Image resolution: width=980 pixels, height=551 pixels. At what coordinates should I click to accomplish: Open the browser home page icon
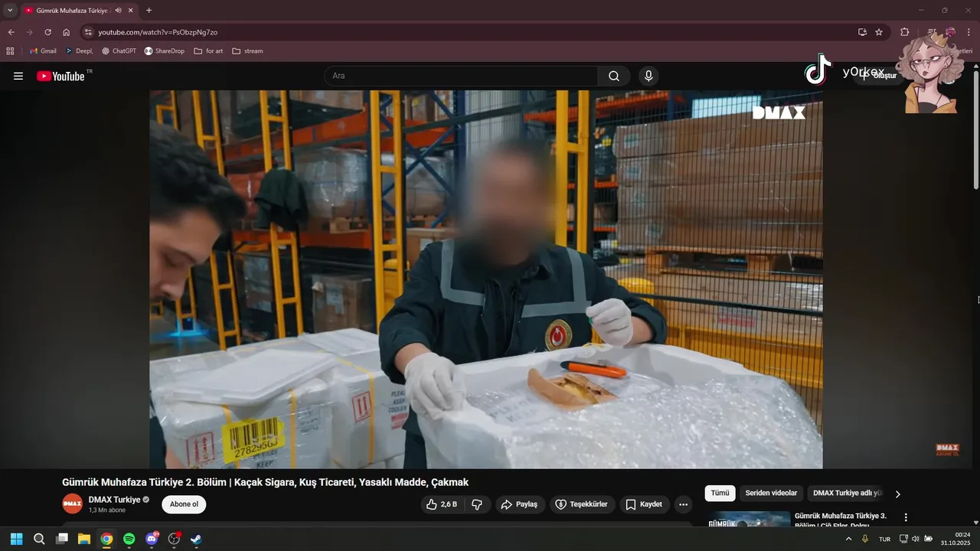66,32
